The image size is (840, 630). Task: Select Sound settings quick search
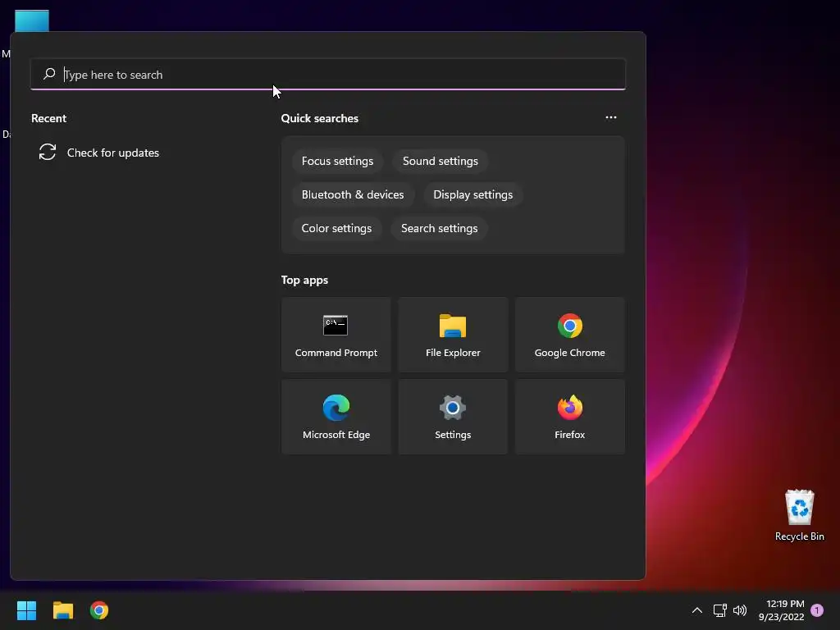pyautogui.click(x=441, y=162)
